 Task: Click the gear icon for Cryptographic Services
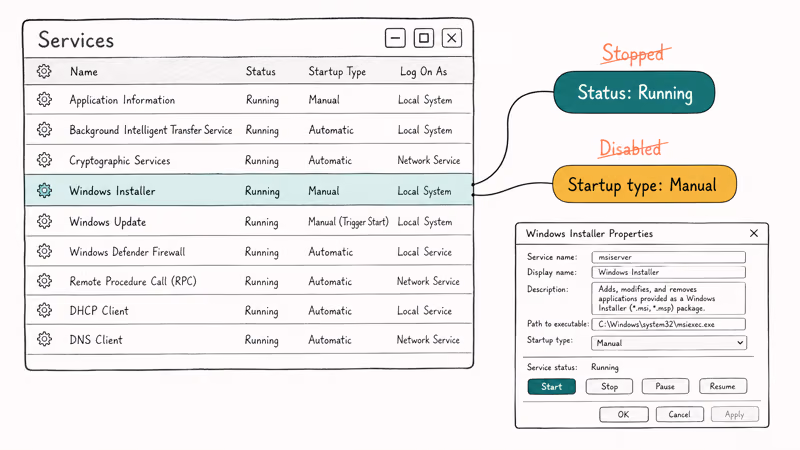coord(44,160)
